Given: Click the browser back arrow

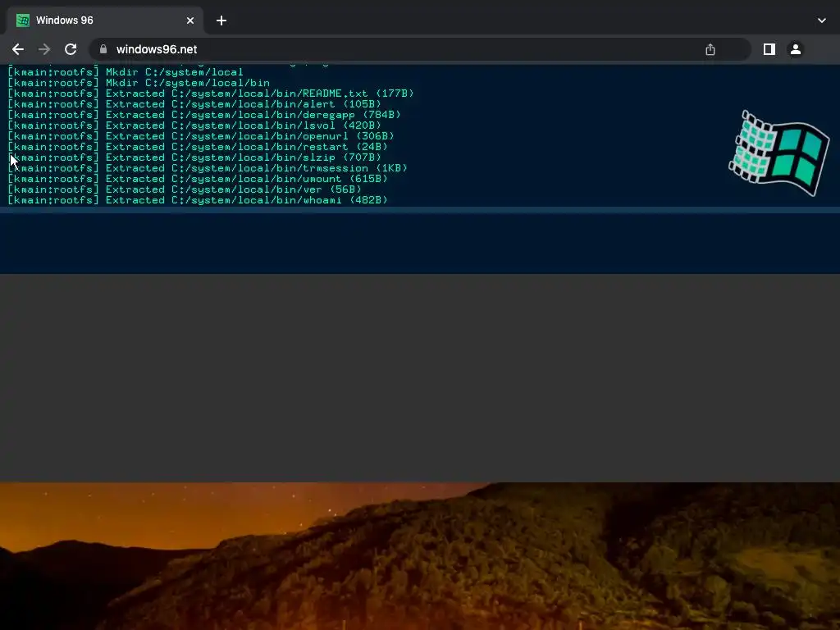Looking at the screenshot, I should click(x=18, y=49).
